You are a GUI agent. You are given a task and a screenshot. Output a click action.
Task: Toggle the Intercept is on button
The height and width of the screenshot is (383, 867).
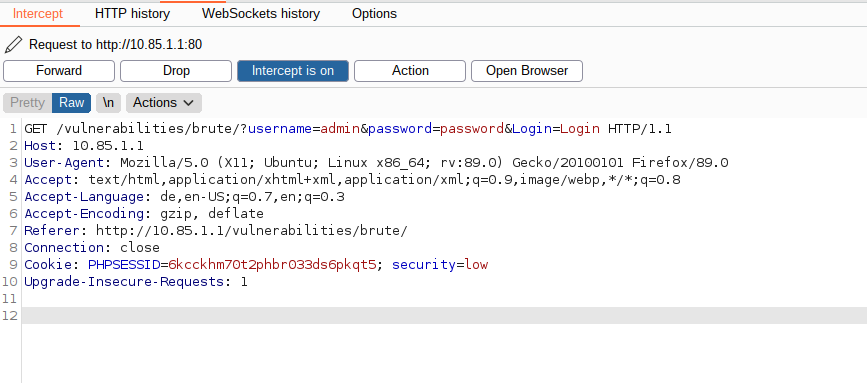(x=293, y=71)
